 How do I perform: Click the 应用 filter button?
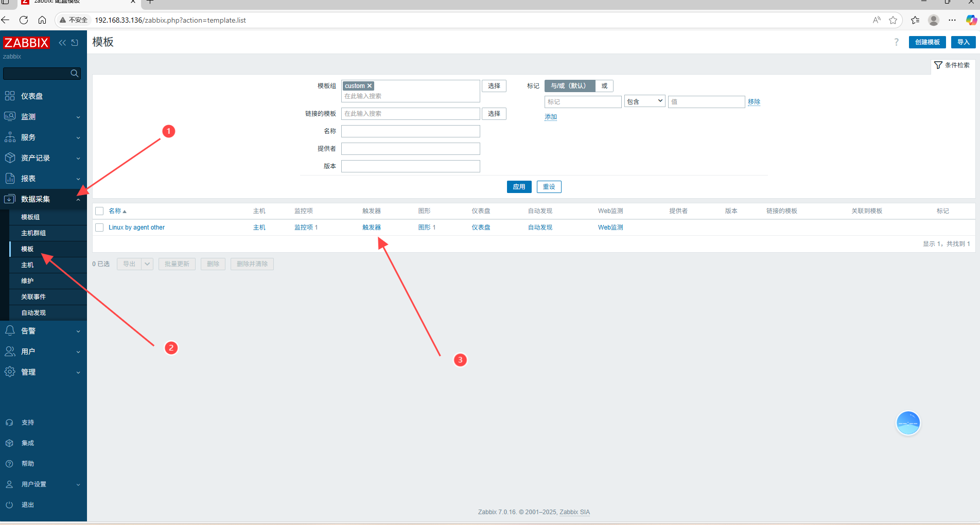tap(519, 187)
